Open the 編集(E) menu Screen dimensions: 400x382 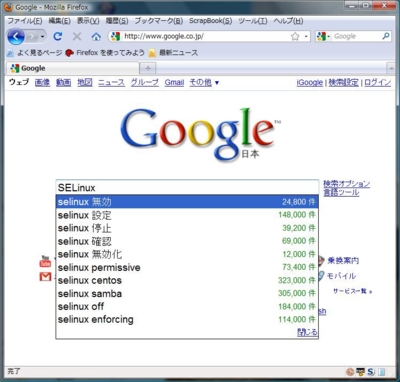point(59,21)
